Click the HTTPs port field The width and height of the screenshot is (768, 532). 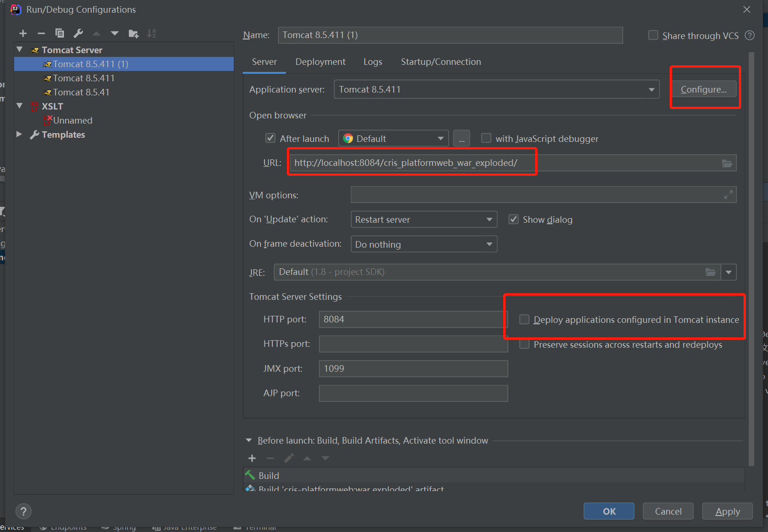[x=413, y=344]
